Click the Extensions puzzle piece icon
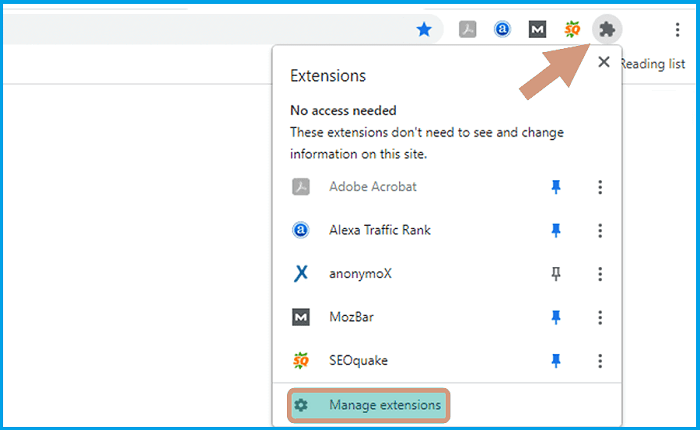Image resolution: width=700 pixels, height=430 pixels. [607, 29]
